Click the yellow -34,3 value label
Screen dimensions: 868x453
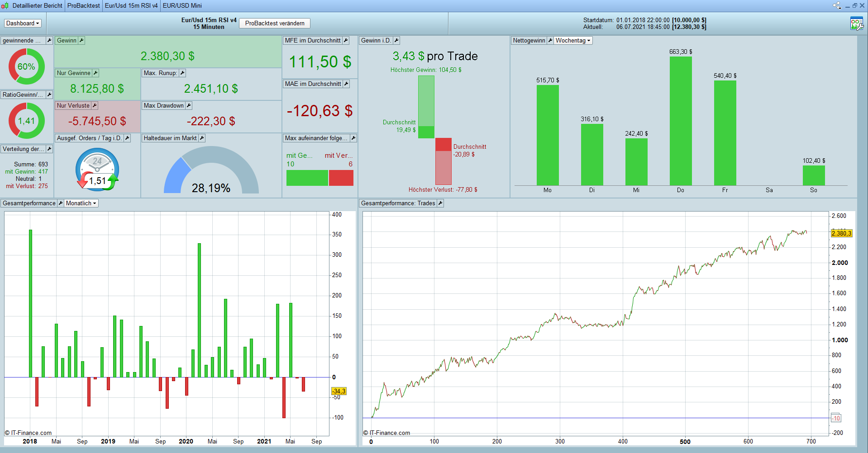coord(339,391)
